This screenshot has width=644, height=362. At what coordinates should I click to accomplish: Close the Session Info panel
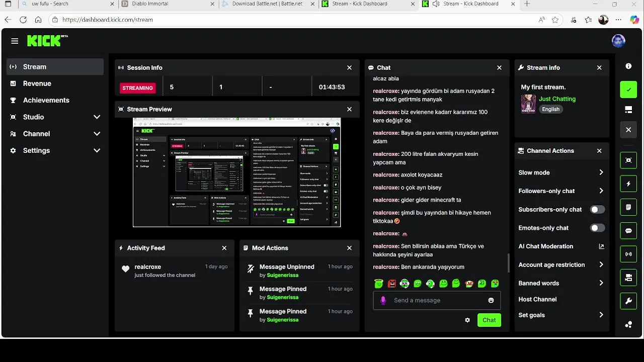pyautogui.click(x=350, y=67)
